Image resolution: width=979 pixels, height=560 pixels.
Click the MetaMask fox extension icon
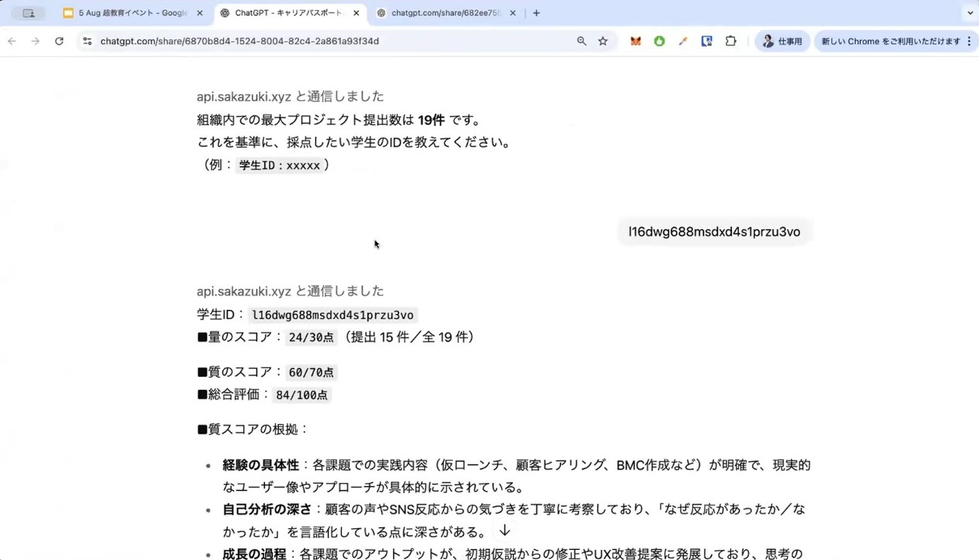click(x=636, y=41)
